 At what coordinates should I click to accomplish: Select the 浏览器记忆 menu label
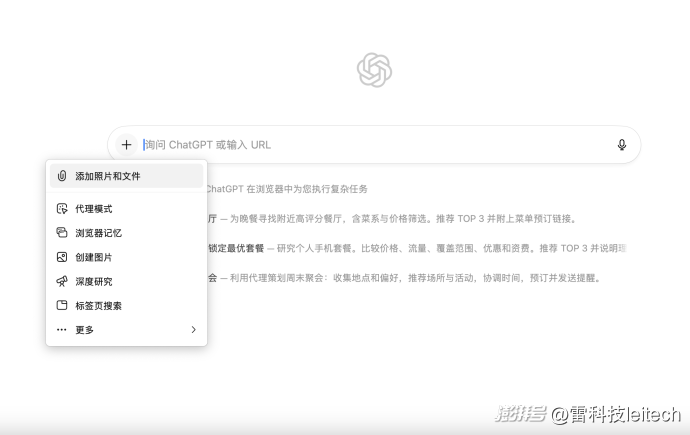(99, 233)
